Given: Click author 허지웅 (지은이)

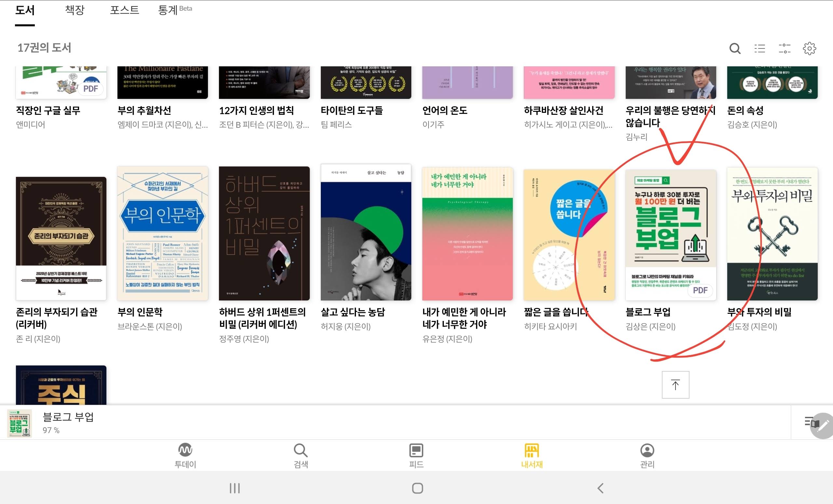Looking at the screenshot, I should pos(346,327).
